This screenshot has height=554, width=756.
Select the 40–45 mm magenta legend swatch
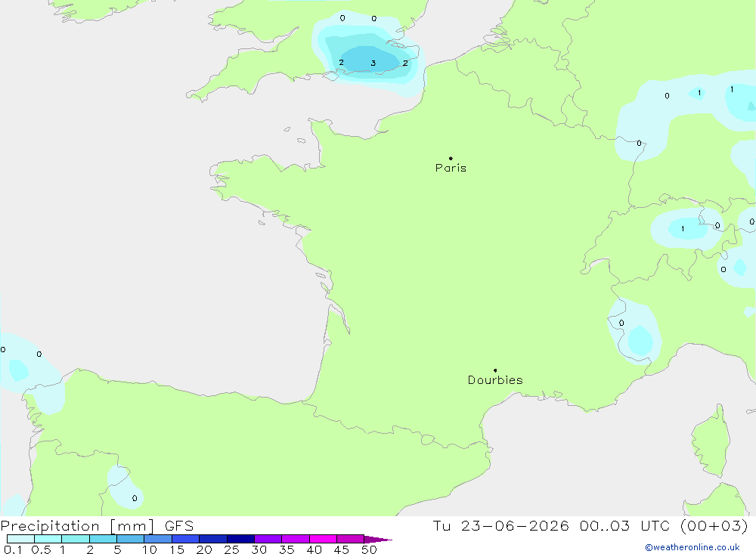(323, 539)
